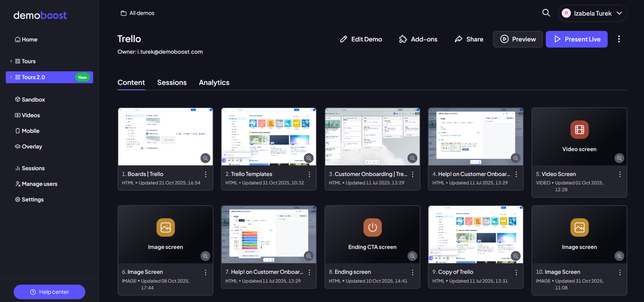Open options menu for Video Screen
644x302 pixels.
[x=620, y=174]
